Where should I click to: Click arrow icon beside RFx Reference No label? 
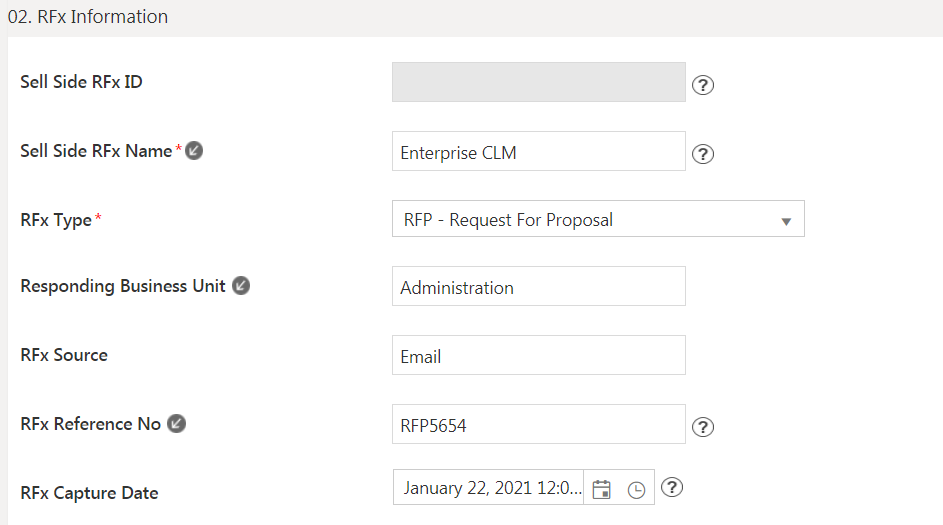(176, 423)
